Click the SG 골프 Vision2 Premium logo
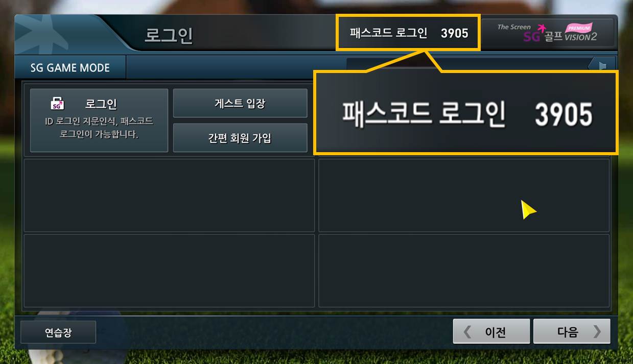 click(x=548, y=33)
